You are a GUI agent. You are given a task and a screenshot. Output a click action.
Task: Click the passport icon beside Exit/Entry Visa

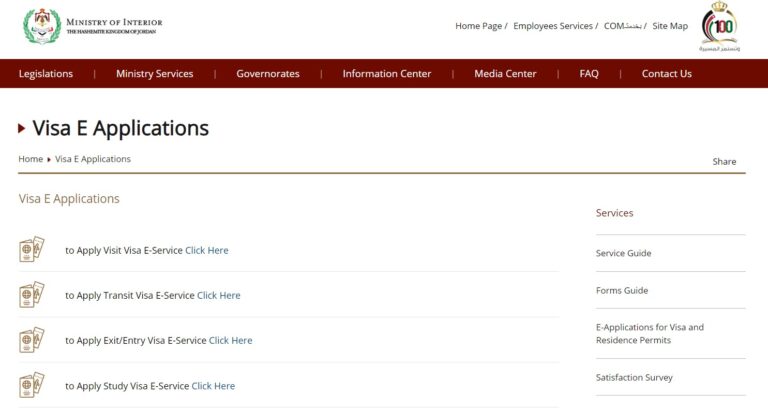(x=32, y=340)
